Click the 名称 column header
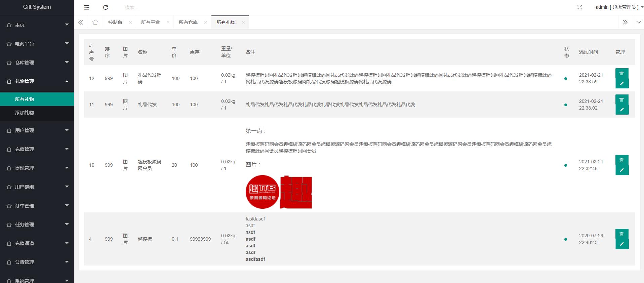The height and width of the screenshot is (283, 644). click(x=143, y=52)
